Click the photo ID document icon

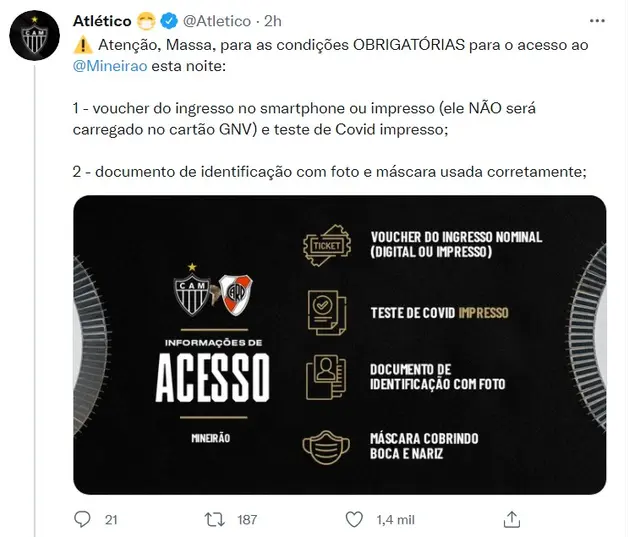pyautogui.click(x=326, y=377)
